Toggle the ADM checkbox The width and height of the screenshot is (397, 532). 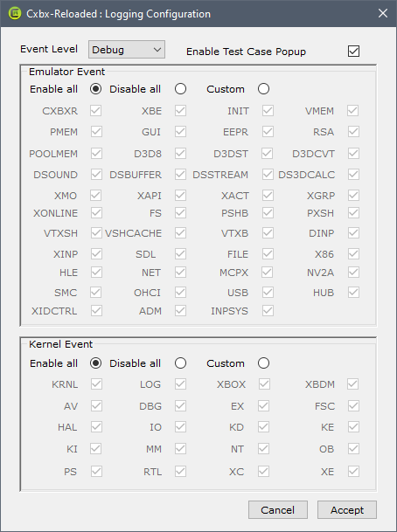(180, 310)
